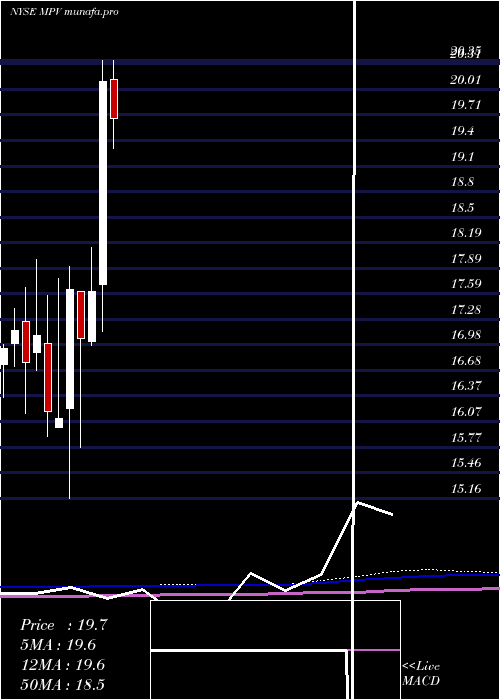500x700 pixels.
Task: Click the 19.71 price axis label
Action: coord(466,105)
